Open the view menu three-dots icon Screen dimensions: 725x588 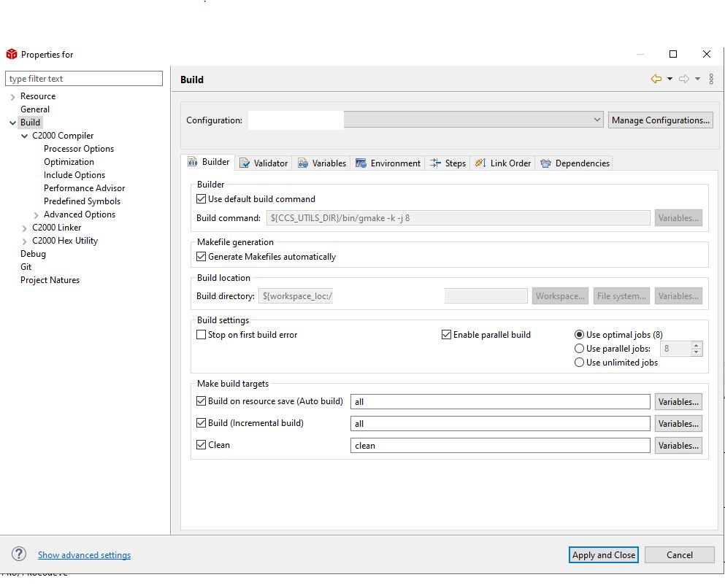[x=711, y=79]
